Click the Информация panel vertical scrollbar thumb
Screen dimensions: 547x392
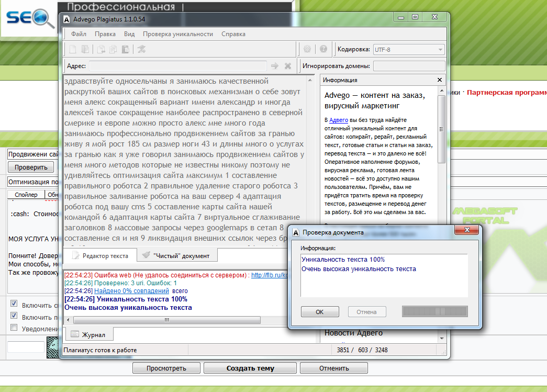(442, 129)
